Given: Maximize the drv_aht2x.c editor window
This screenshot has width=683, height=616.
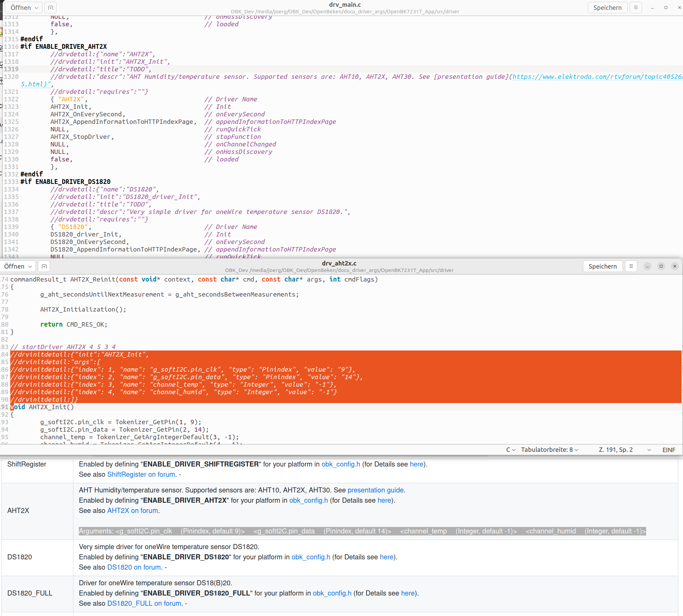Looking at the screenshot, I should 661,266.
